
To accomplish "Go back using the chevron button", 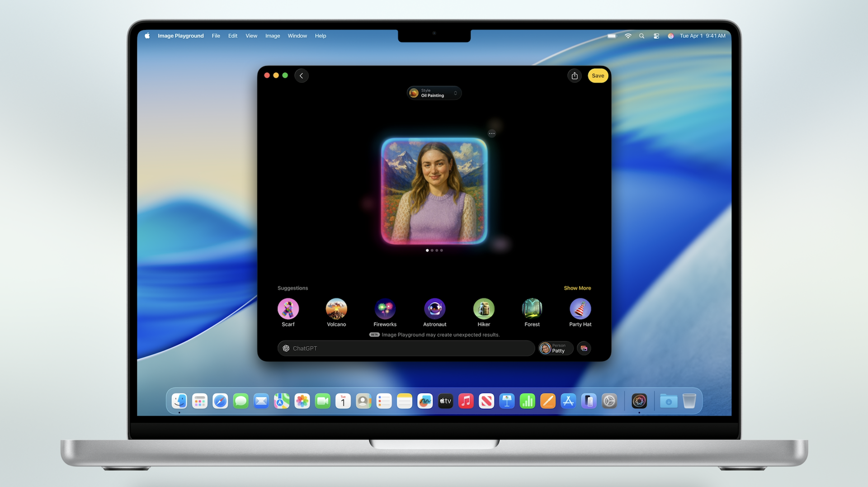I will (302, 76).
